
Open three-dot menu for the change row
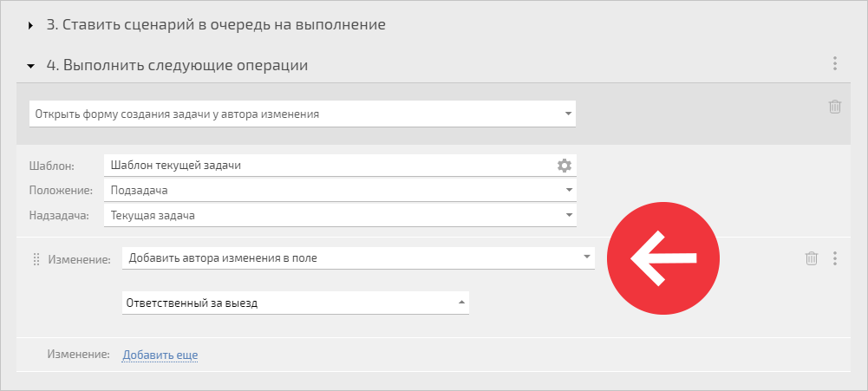835,258
